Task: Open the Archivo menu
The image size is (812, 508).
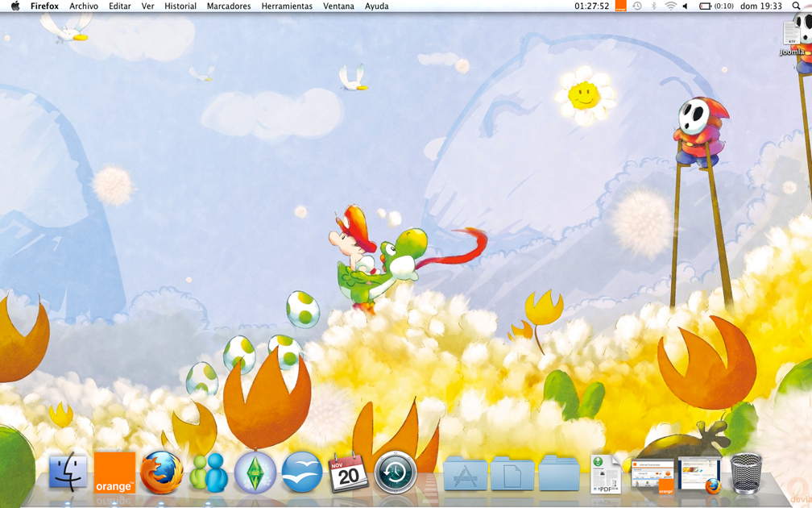Action: coord(84,6)
